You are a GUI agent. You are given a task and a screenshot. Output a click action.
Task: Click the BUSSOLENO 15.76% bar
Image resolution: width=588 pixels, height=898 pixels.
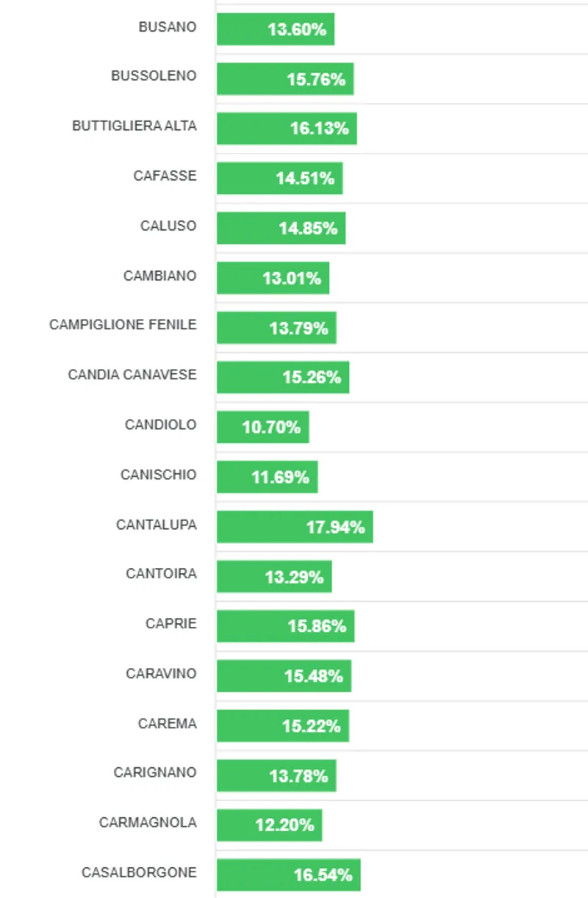(285, 79)
